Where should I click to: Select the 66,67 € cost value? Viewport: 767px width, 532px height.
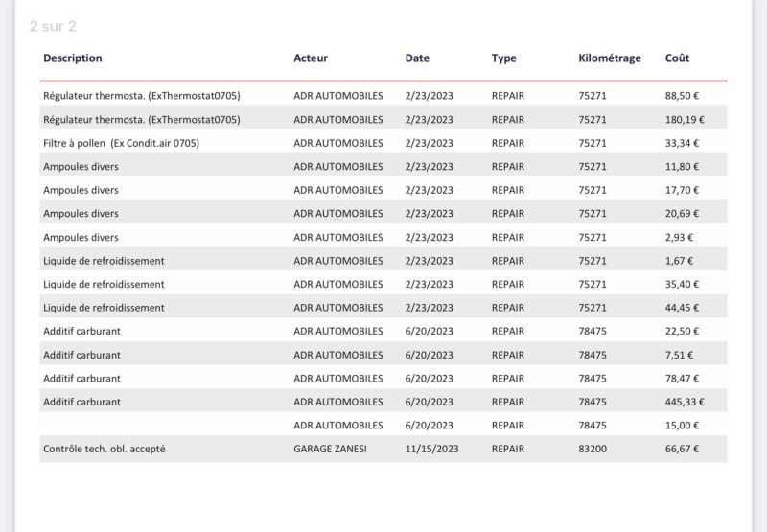[x=682, y=449]
